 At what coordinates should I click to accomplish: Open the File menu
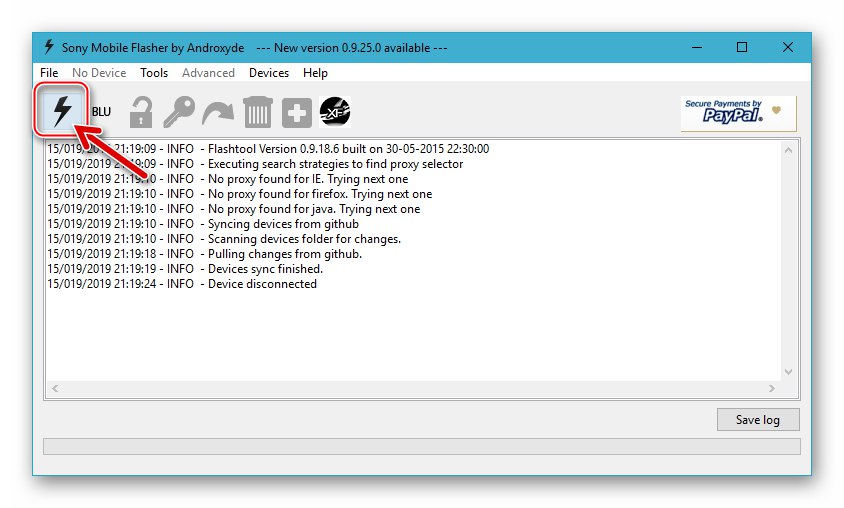[49, 73]
